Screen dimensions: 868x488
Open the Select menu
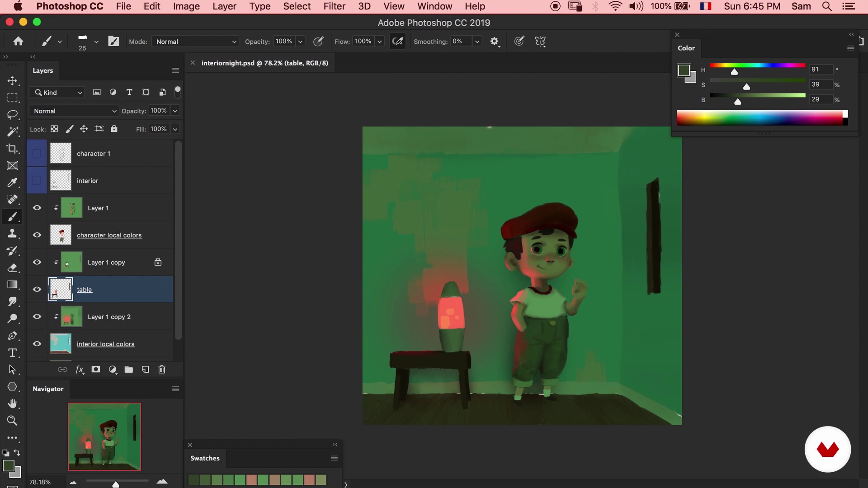(297, 6)
